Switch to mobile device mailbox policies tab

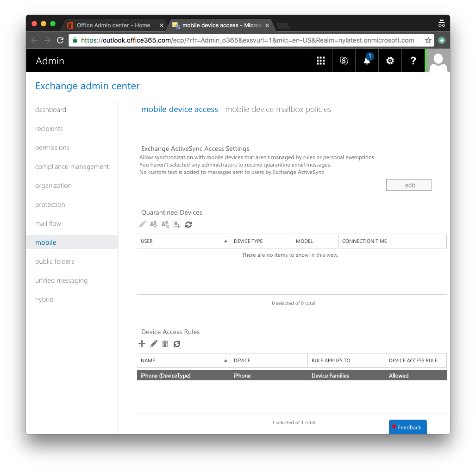click(x=278, y=109)
